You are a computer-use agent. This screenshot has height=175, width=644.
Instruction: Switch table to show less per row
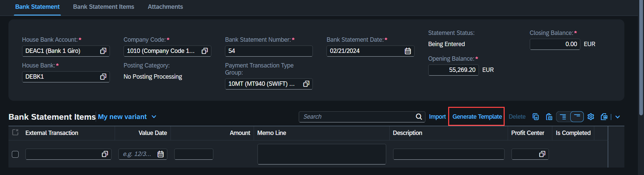tap(577, 117)
